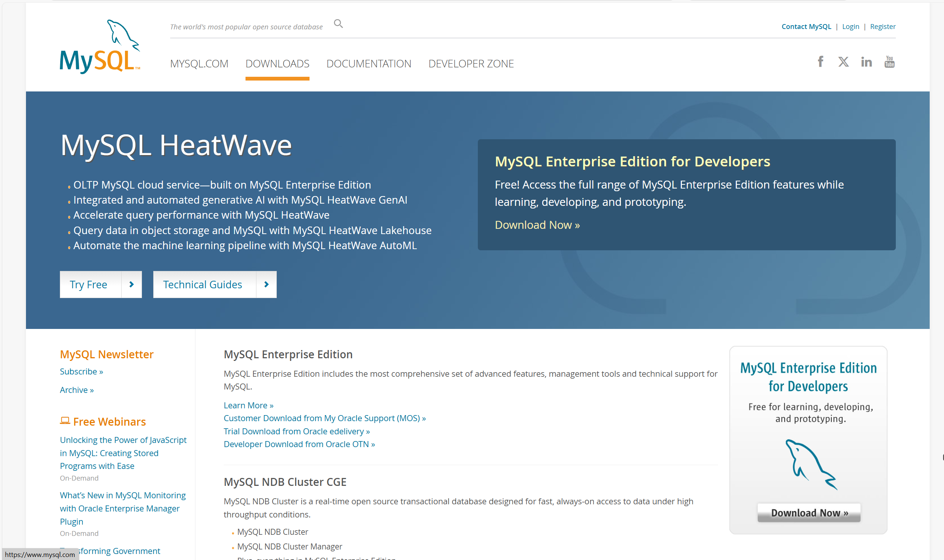Click the search magnifier icon
Image resolution: width=944 pixels, height=560 pixels.
click(338, 24)
